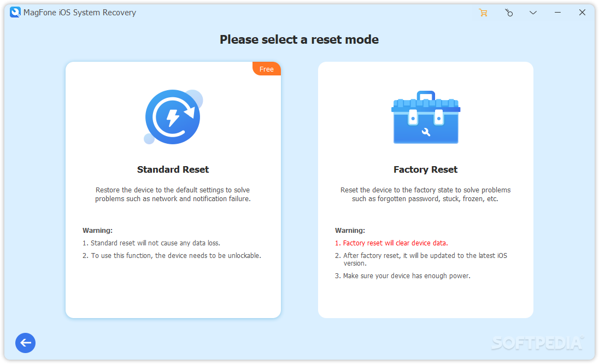Click the MagFone iOS System Recovery title text

tap(80, 13)
